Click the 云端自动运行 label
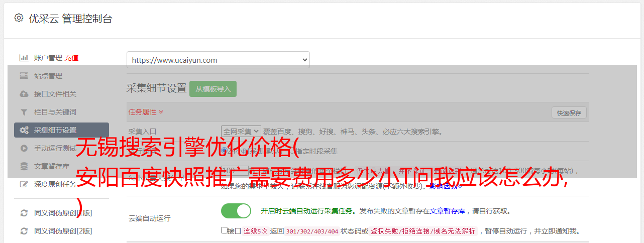Screen dimensions: 644x243 150,218
